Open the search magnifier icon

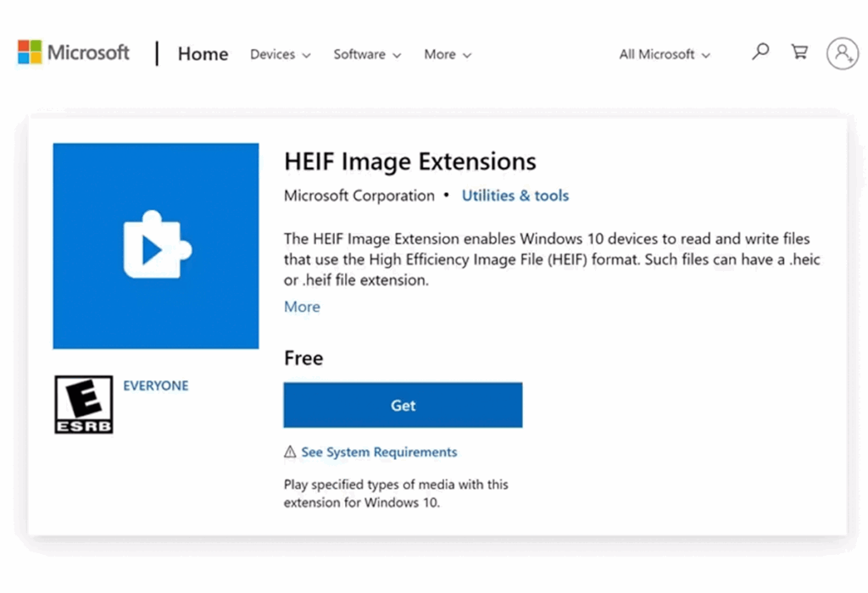pyautogui.click(x=760, y=53)
